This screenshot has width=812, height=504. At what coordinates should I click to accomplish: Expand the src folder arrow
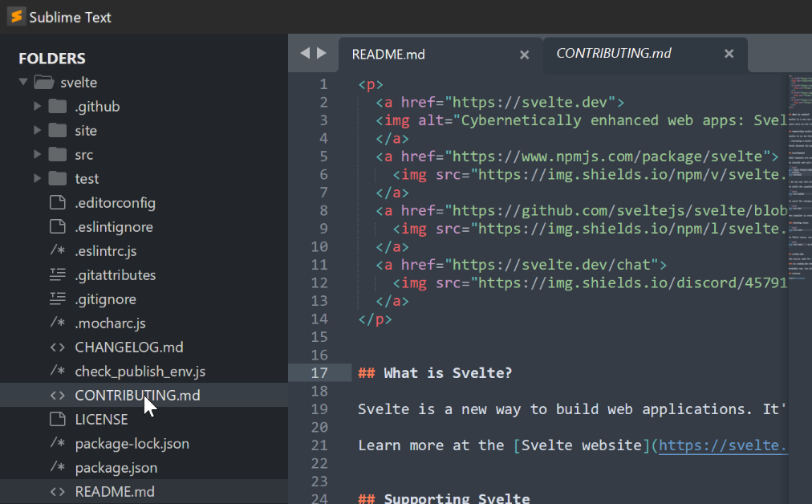(x=37, y=154)
